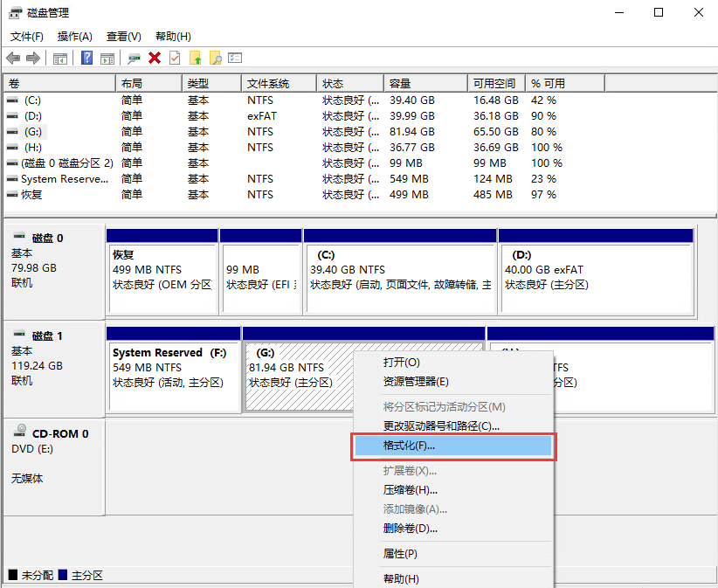The image size is (718, 588).
Task: Click the drive icon beside (C:) row
Action: 12,100
